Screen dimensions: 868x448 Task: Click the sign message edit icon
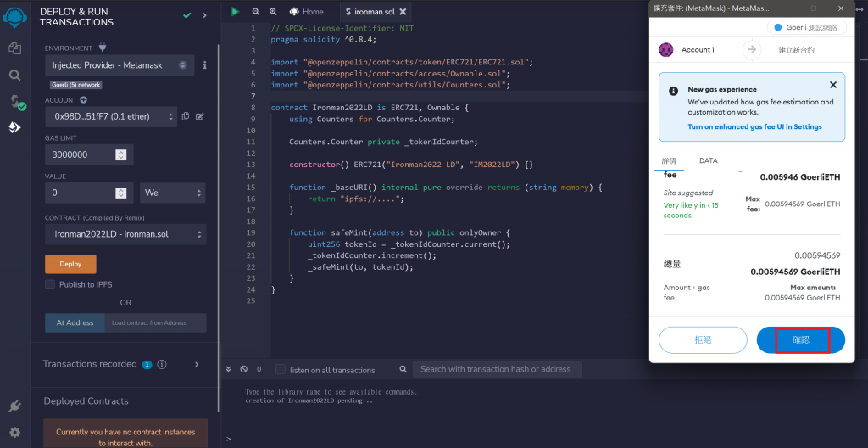click(200, 116)
